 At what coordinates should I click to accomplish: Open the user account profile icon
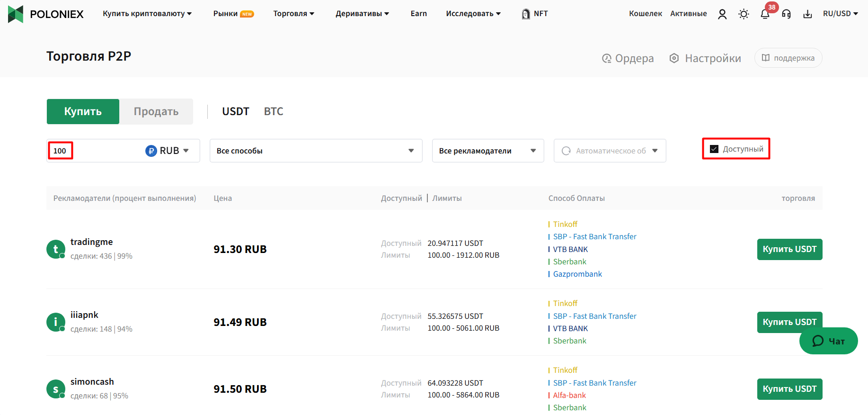coord(722,14)
